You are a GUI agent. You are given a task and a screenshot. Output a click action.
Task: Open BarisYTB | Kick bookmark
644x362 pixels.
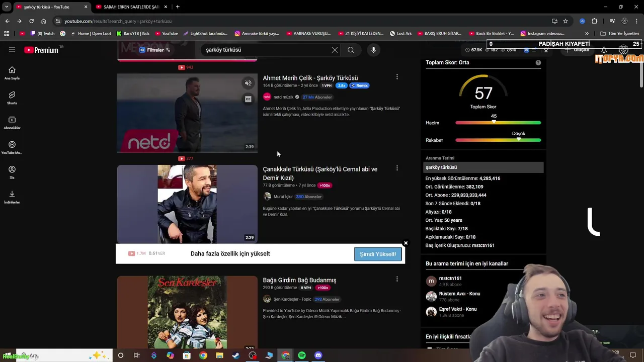pyautogui.click(x=133, y=34)
